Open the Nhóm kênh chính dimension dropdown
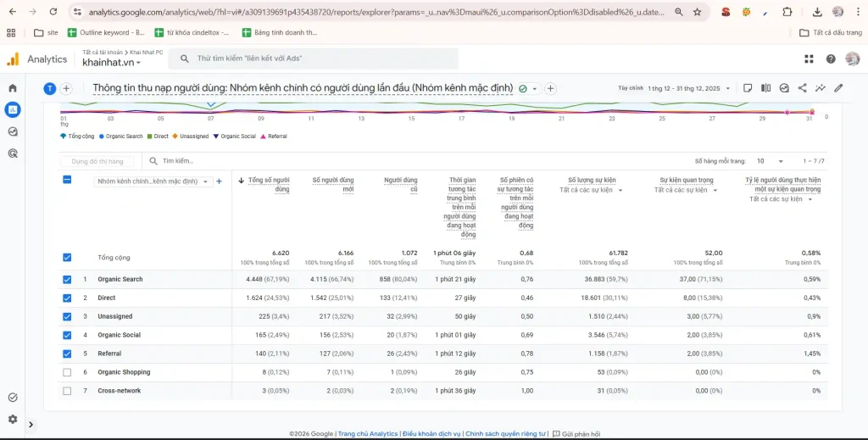 pyautogui.click(x=153, y=181)
